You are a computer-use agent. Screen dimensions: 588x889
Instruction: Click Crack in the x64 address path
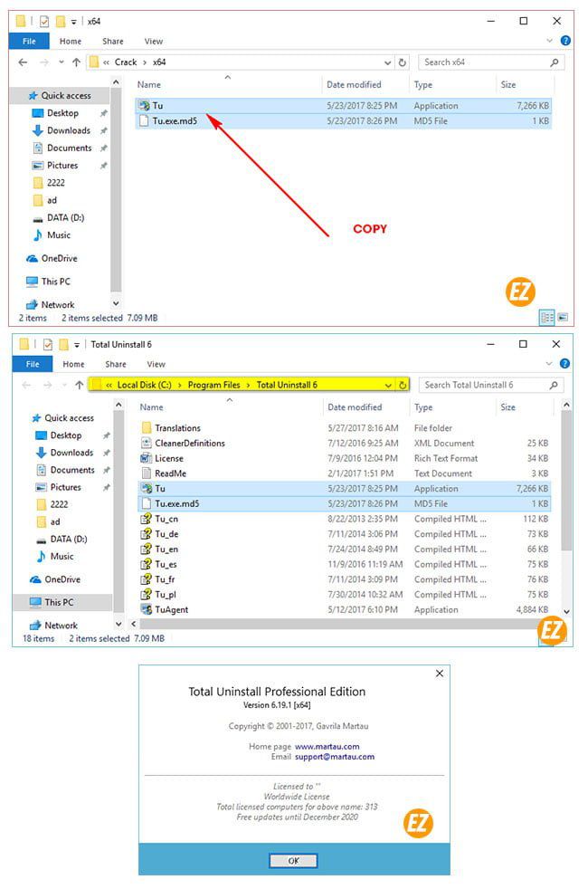click(x=125, y=62)
